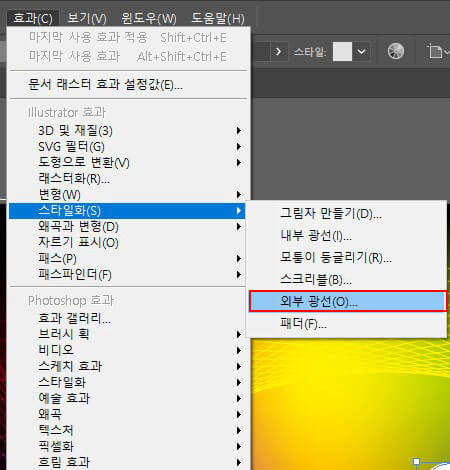
Task: Choose 자르기 표시(O) effect
Action: [128, 243]
